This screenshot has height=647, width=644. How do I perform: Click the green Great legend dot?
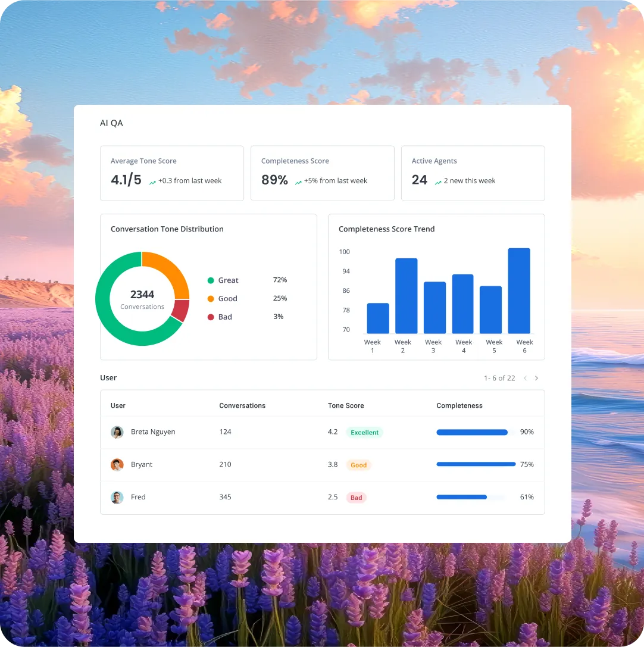point(211,280)
